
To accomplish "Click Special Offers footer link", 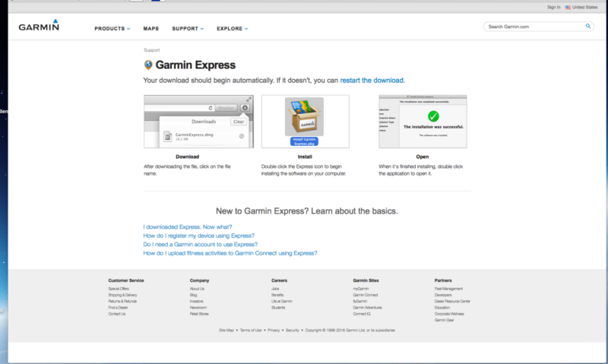I will 119,289.
